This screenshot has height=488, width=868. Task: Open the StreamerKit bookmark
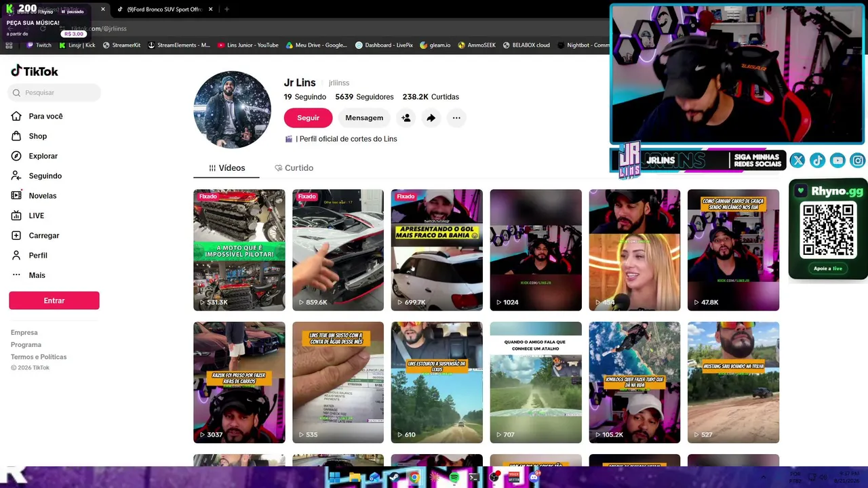(x=121, y=45)
